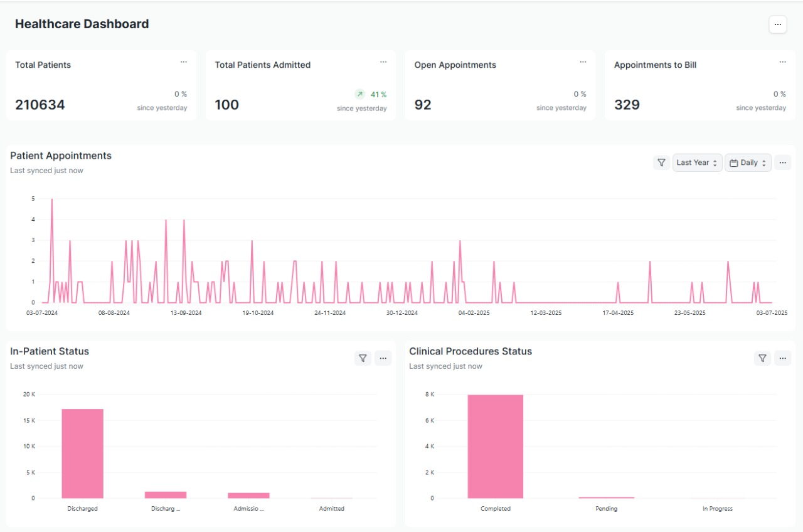Click the In-Patient Status filter icon
803x532 pixels.
pos(363,358)
